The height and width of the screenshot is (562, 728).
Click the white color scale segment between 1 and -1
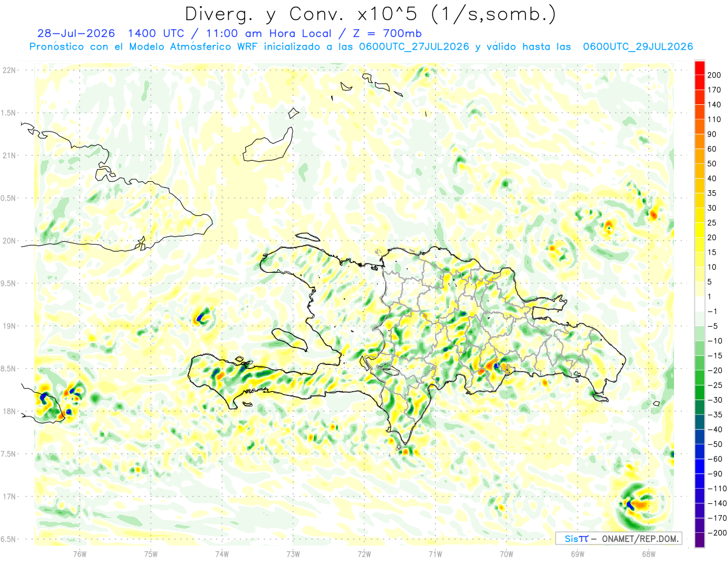pyautogui.click(x=699, y=304)
